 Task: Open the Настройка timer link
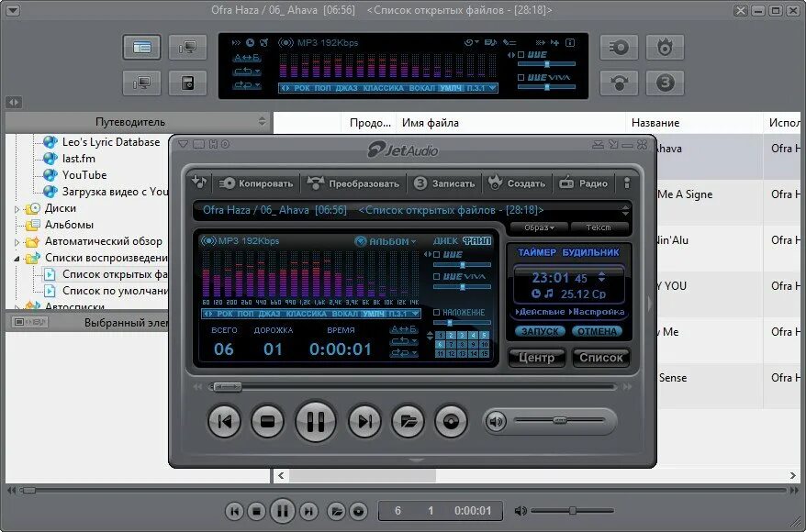(x=598, y=312)
